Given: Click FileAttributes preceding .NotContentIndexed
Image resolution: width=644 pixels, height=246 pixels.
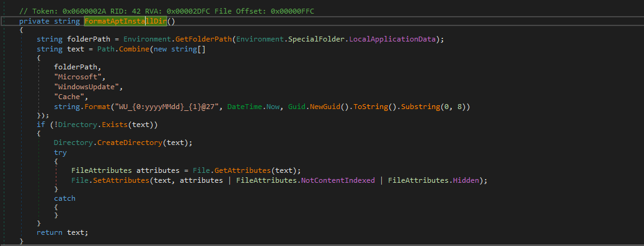Looking at the screenshot, I should point(267,180).
